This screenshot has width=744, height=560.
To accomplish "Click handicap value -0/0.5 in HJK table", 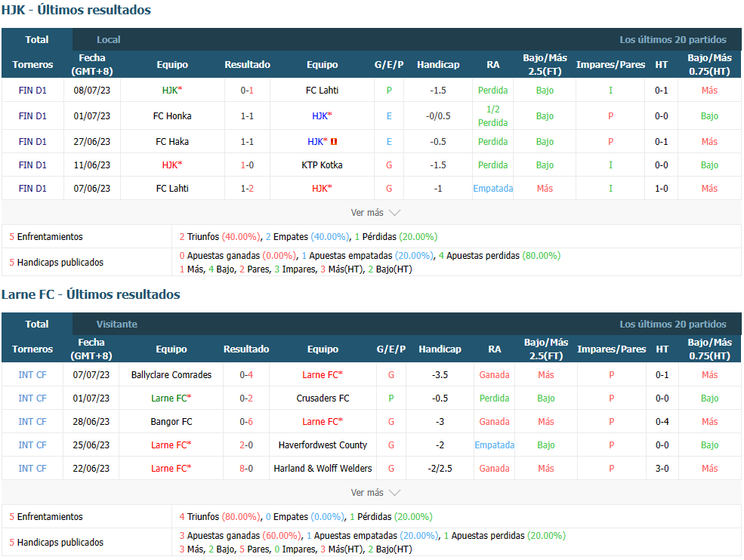I will coord(438,116).
